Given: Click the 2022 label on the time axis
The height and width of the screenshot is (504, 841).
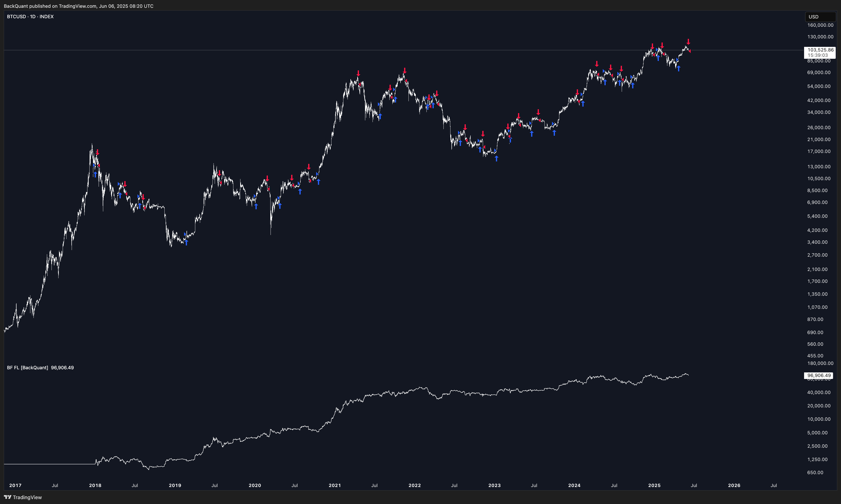Looking at the screenshot, I should 414,485.
